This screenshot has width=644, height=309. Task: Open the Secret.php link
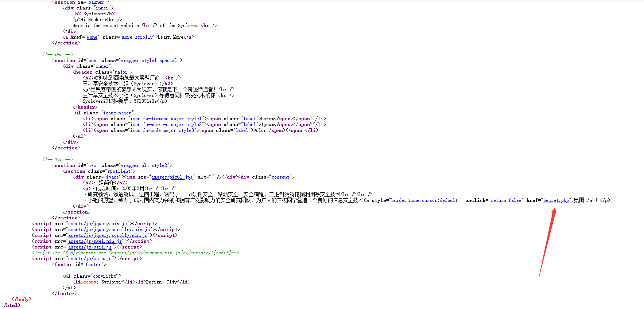[556, 200]
